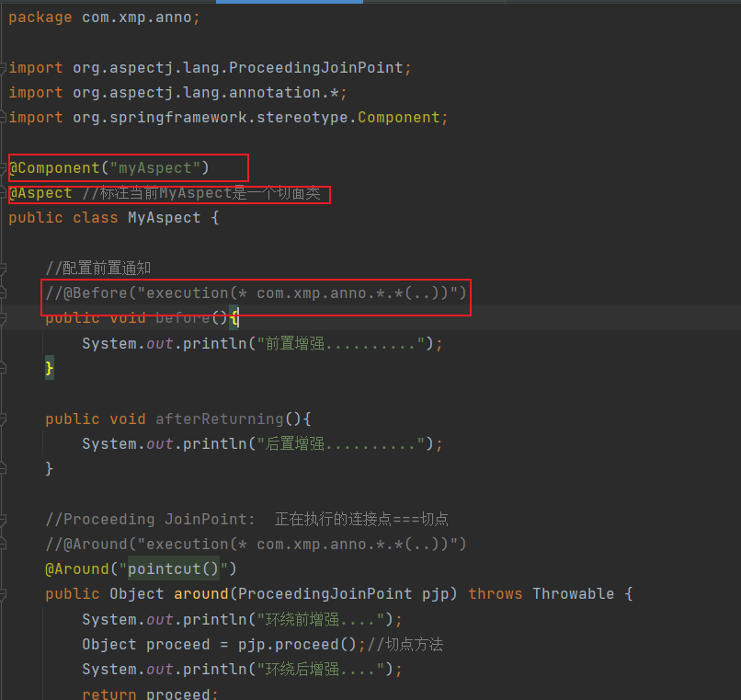Click the "myAspect" string literal
This screenshot has width=741, height=700.
[155, 168]
